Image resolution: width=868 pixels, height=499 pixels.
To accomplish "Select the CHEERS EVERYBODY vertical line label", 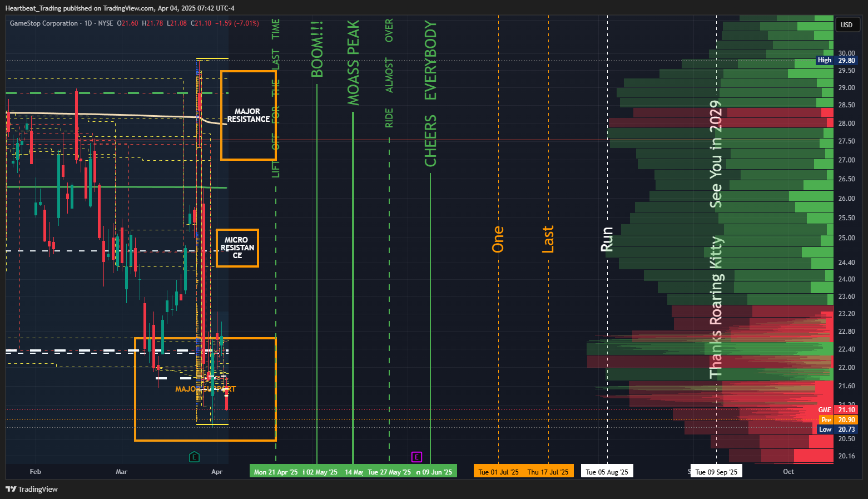I will tap(430, 93).
